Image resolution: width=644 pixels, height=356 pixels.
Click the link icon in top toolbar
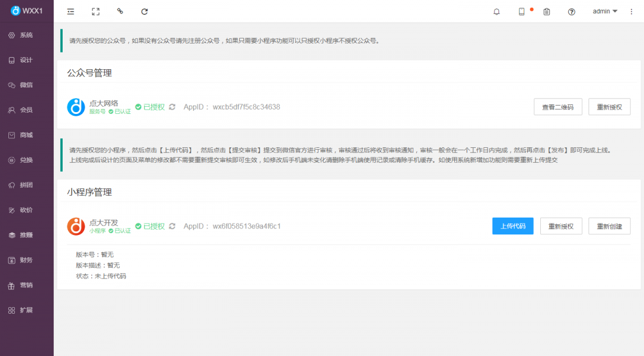pyautogui.click(x=120, y=11)
